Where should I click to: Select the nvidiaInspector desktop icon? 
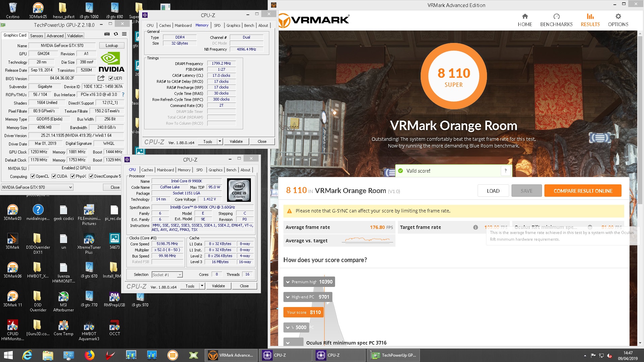coord(38,213)
